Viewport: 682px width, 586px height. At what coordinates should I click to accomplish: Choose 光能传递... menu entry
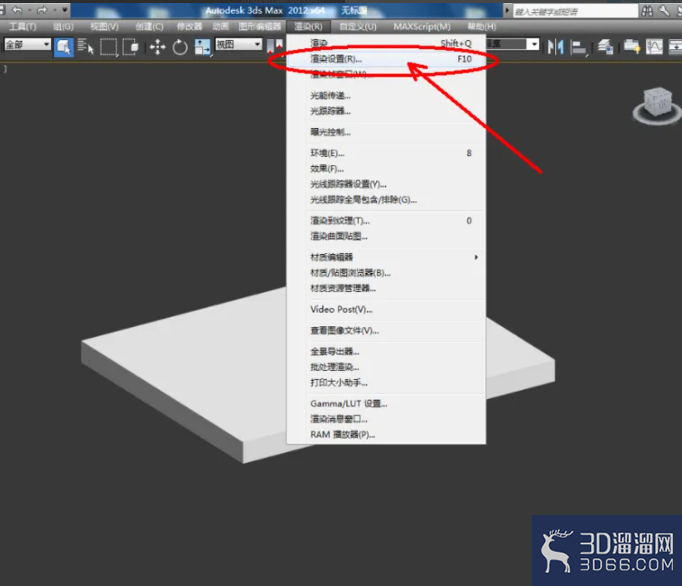(386, 95)
